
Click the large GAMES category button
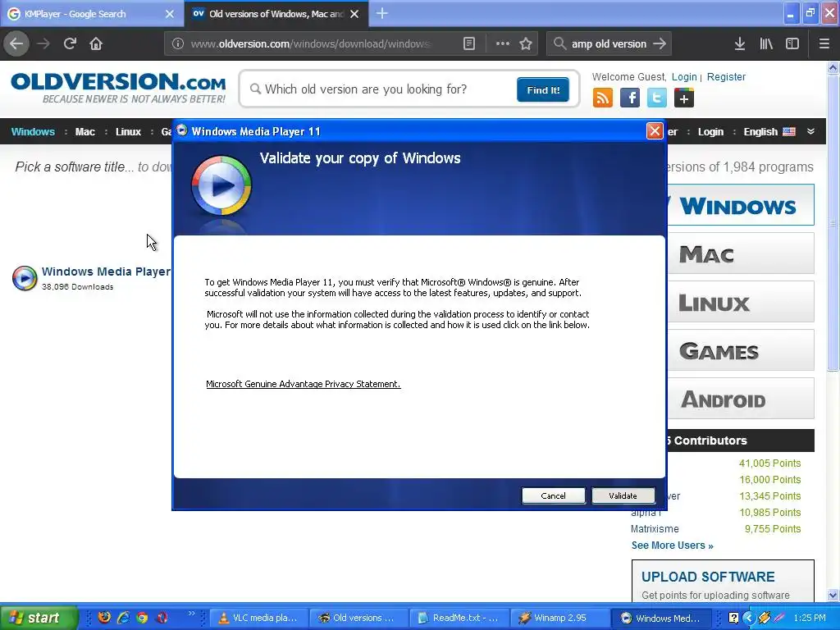pyautogui.click(x=741, y=349)
